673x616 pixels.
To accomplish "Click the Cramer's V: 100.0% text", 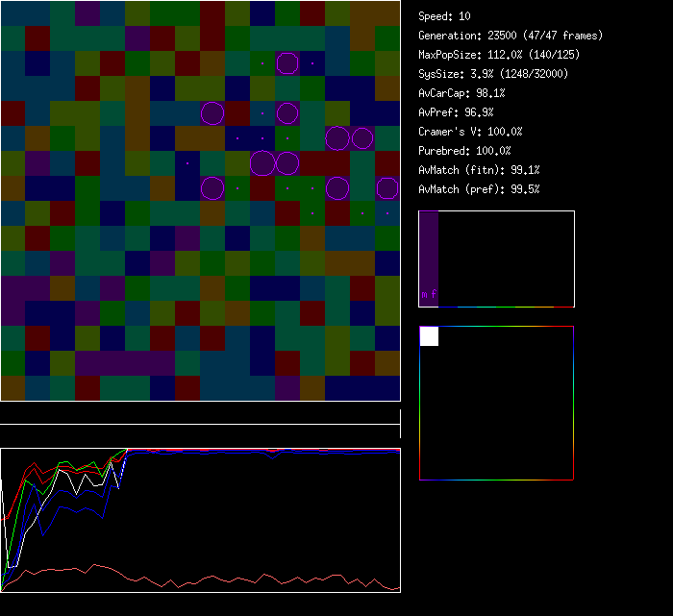I will 470,132.
